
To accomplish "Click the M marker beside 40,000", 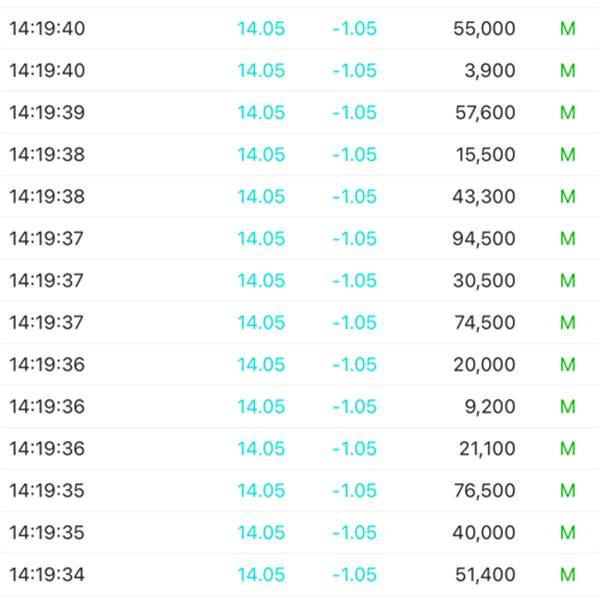I will [568, 533].
